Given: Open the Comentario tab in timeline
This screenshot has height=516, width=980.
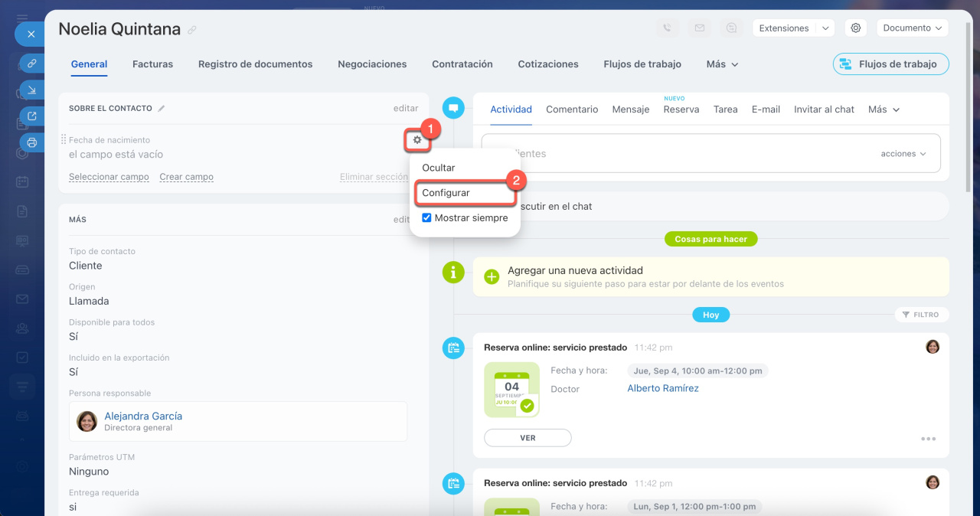Looking at the screenshot, I should [572, 109].
